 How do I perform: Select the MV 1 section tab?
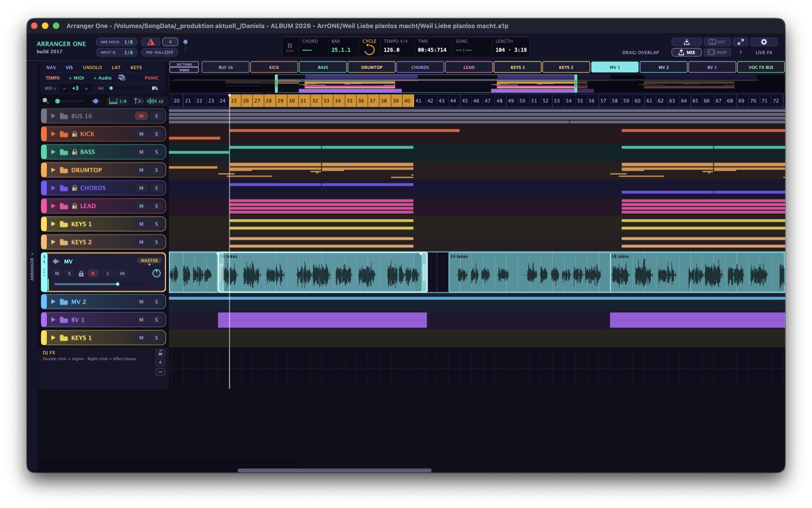pos(614,67)
